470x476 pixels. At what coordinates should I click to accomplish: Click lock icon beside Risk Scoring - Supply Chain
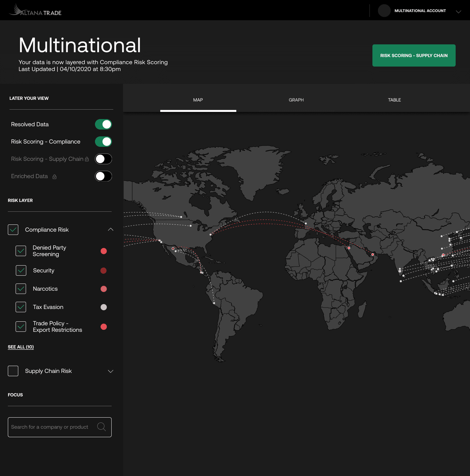tap(87, 159)
